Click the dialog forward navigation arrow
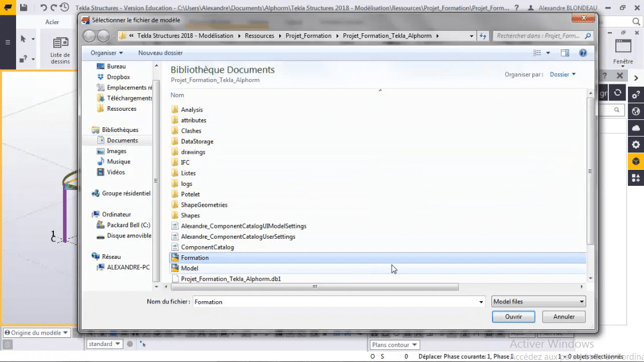 (x=103, y=36)
